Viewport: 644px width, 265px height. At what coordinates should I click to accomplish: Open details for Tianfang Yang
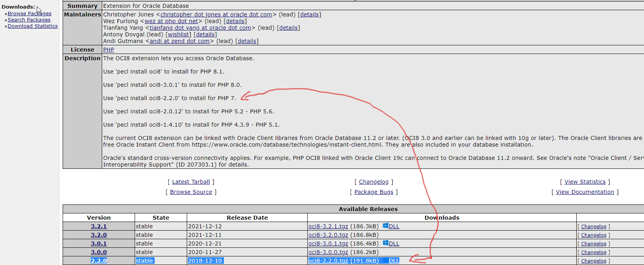288,28
